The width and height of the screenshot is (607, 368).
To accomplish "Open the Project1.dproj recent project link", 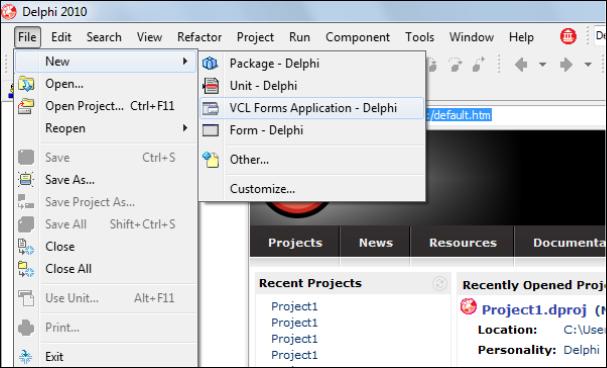I will coord(534,310).
